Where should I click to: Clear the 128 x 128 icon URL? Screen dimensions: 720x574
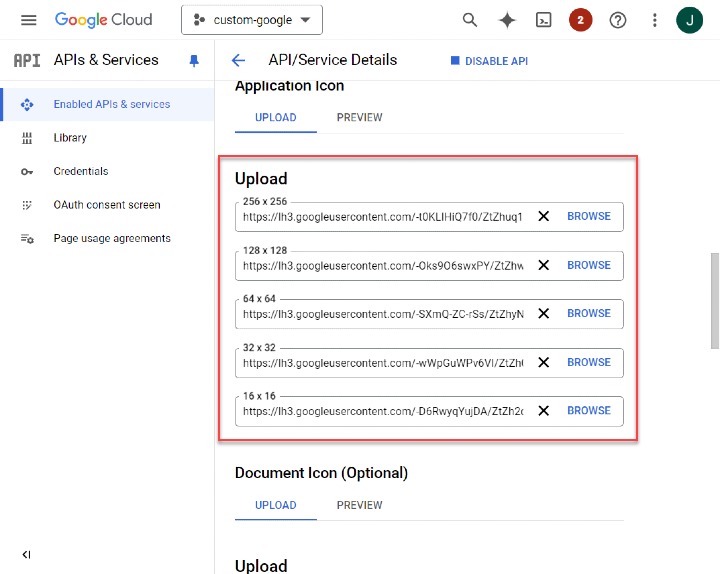coord(544,265)
